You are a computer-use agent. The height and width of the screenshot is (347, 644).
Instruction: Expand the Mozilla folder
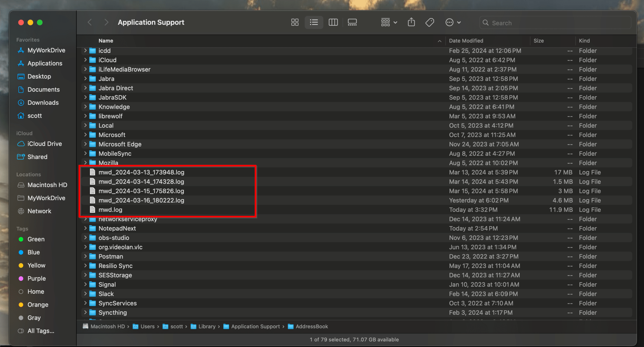85,163
